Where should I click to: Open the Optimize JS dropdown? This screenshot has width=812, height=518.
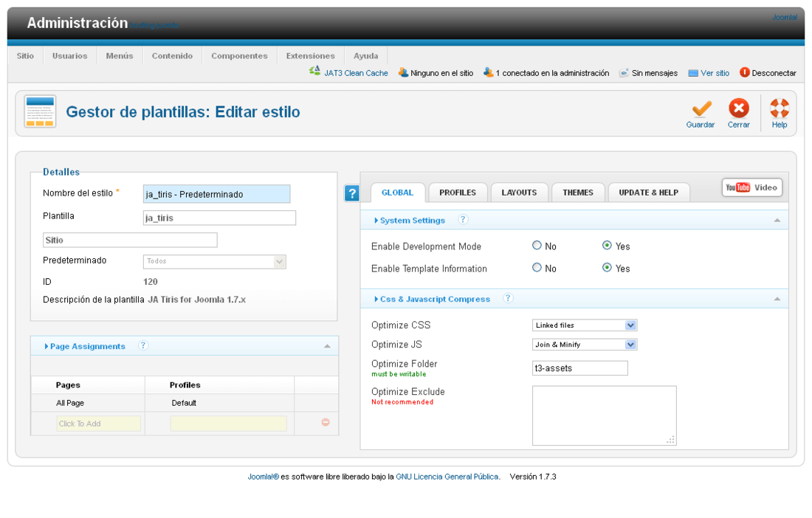585,345
